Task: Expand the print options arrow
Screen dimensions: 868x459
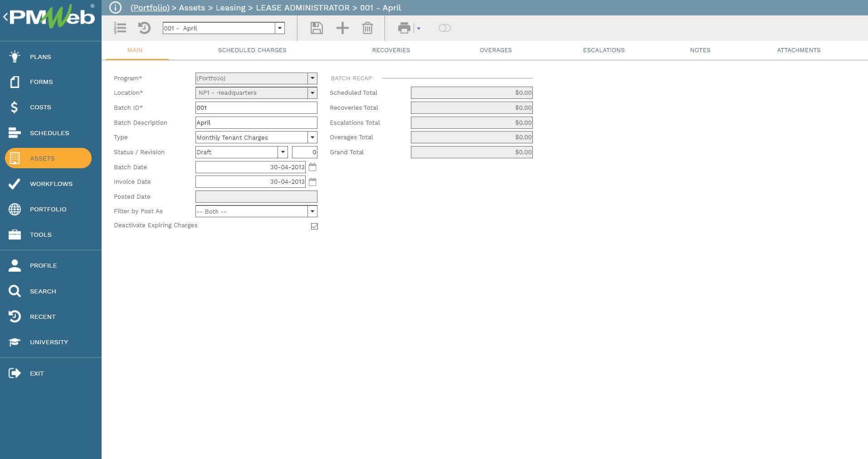Action: (x=419, y=29)
